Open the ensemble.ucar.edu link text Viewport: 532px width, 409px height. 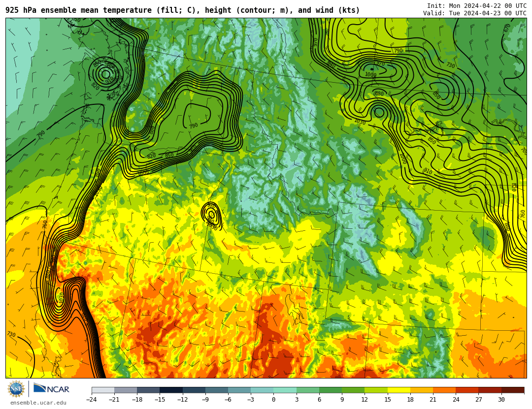(38, 403)
